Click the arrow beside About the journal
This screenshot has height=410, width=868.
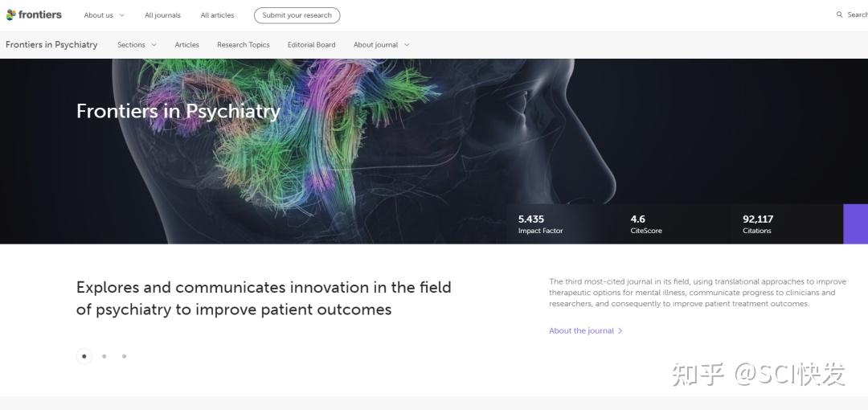tap(620, 330)
